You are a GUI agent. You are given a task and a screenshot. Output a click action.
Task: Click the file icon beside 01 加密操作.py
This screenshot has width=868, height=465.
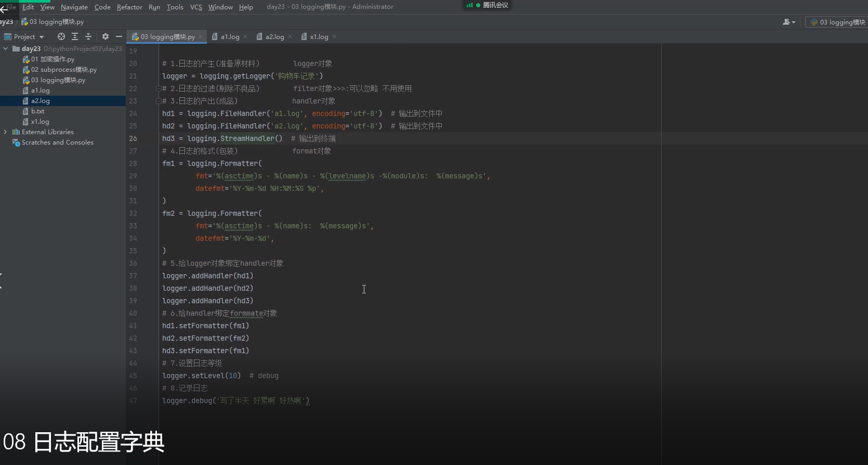point(26,59)
